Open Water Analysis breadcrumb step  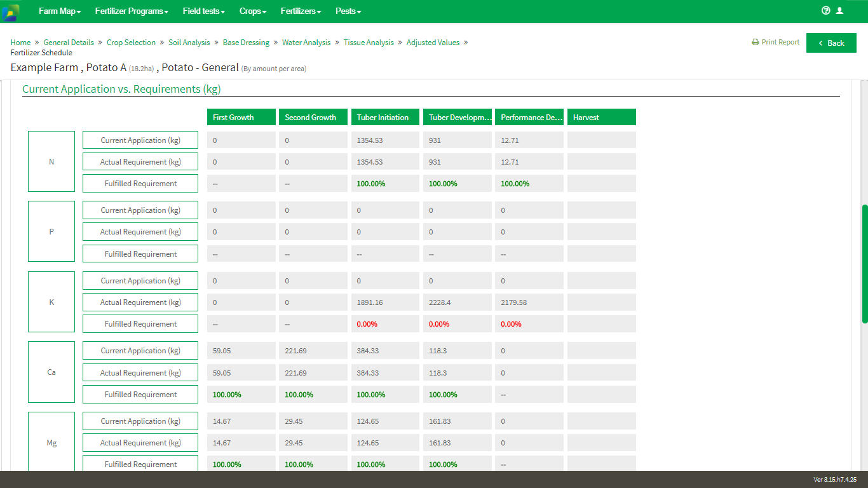306,43
